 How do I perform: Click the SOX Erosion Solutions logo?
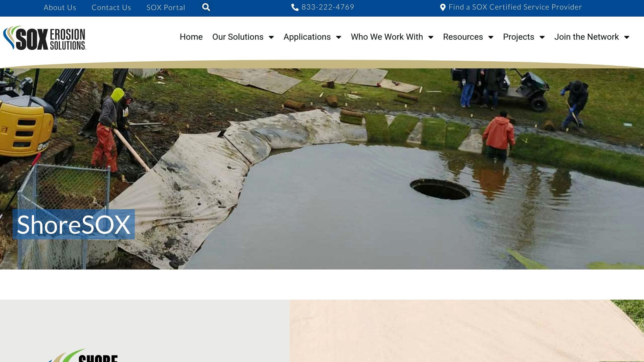pos(45,38)
